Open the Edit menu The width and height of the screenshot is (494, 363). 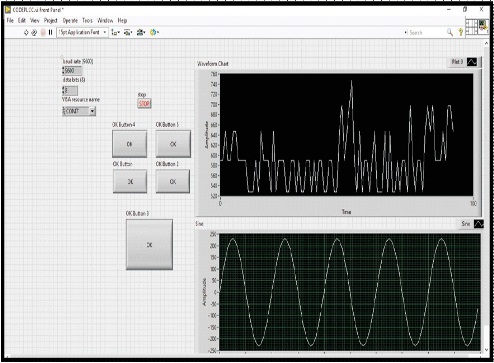point(22,21)
